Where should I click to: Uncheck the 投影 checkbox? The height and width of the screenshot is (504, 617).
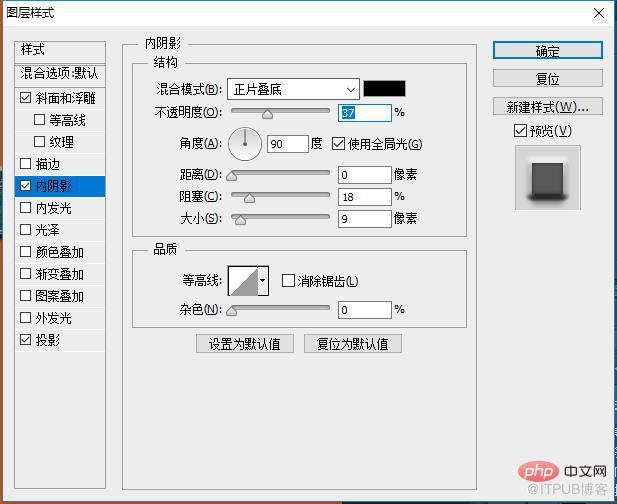coord(26,340)
